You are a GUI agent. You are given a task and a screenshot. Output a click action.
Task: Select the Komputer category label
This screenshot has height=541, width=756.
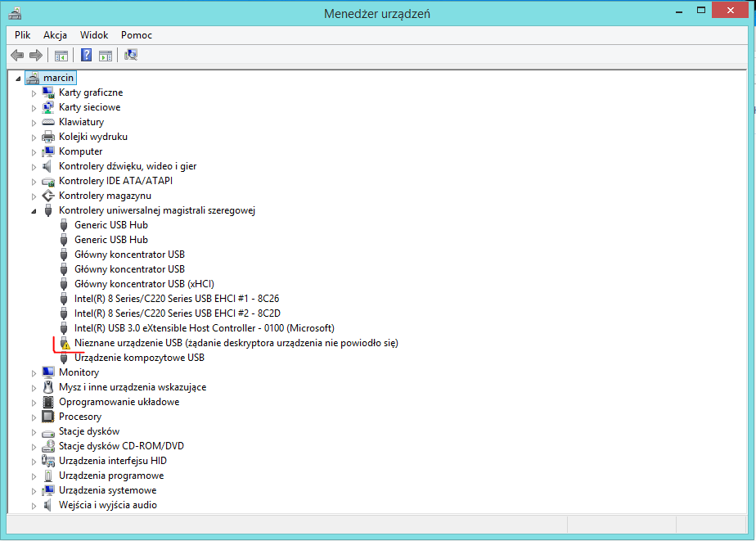click(80, 151)
